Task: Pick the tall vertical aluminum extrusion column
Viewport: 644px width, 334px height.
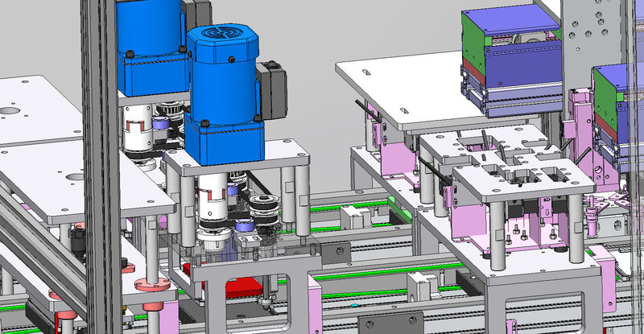Action: [x=98, y=161]
